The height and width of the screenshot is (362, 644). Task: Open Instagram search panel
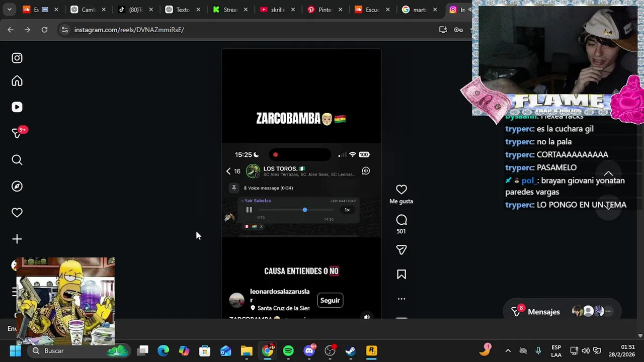[17, 160]
